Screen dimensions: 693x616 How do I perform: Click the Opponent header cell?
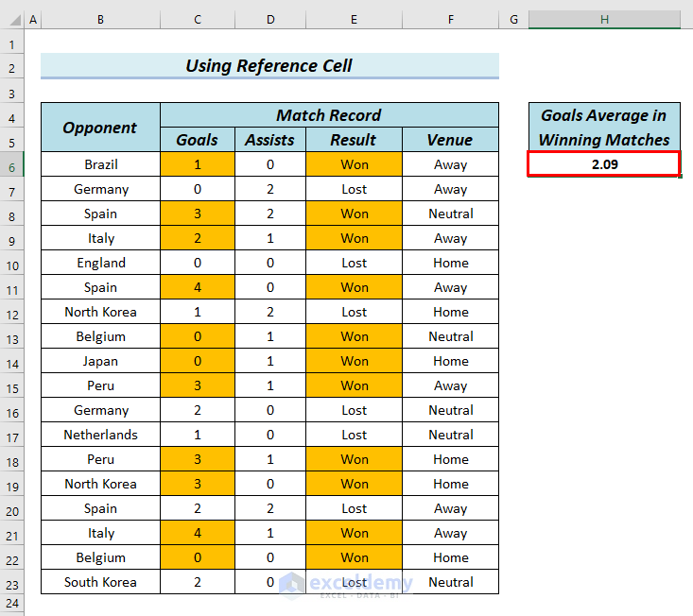point(100,128)
